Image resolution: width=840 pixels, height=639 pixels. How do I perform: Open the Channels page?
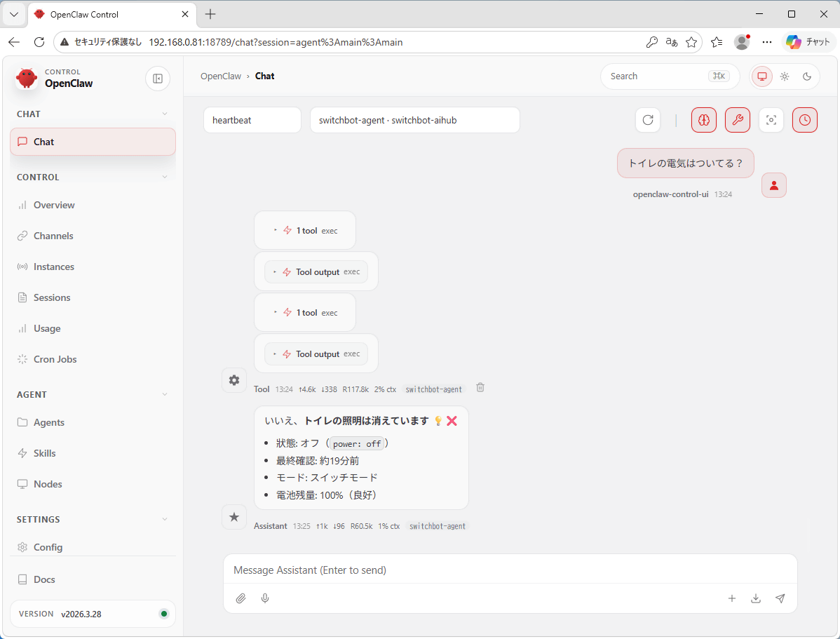[x=93, y=236]
